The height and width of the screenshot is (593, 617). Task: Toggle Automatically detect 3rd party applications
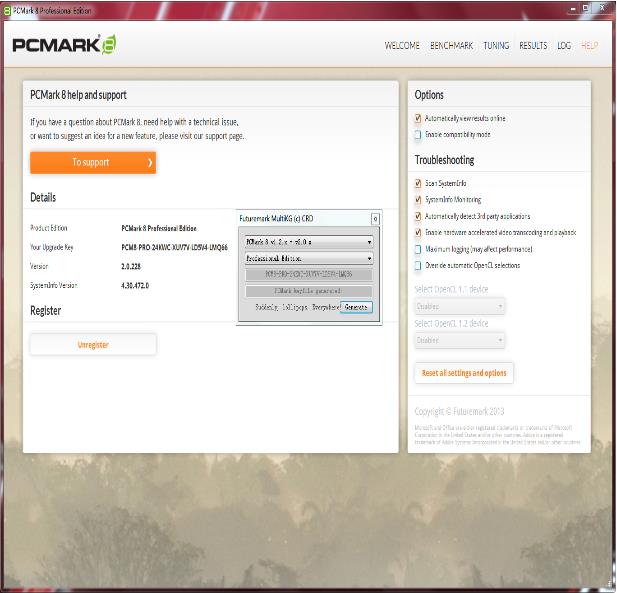tap(418, 216)
